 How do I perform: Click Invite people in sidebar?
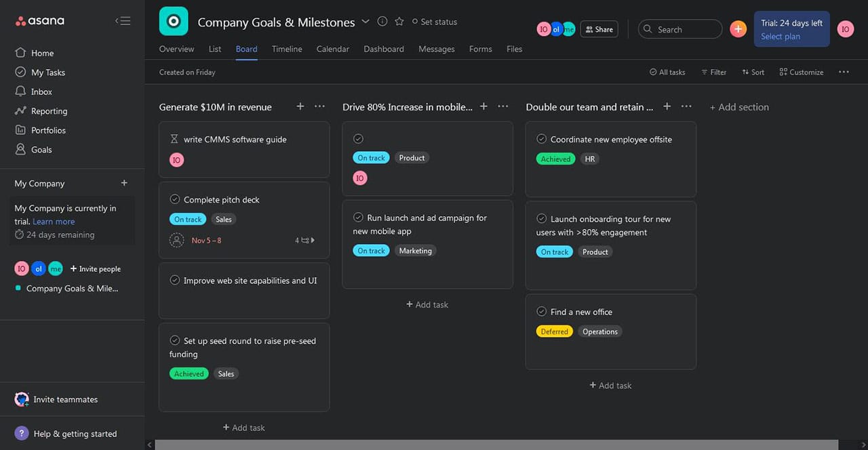pos(96,269)
